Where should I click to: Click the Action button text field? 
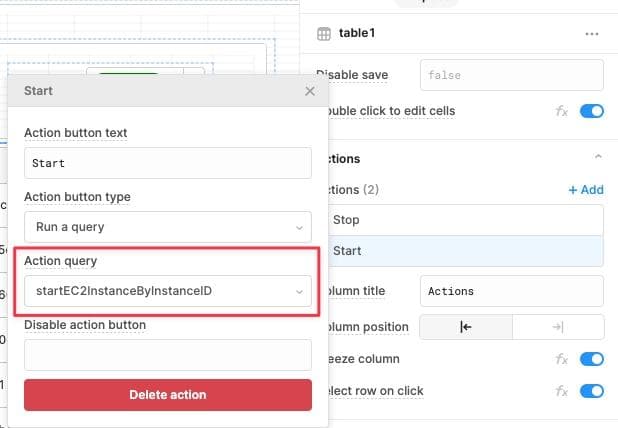(168, 162)
